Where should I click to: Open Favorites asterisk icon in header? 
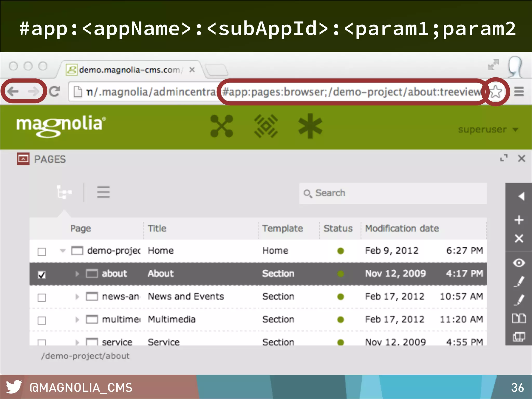pyautogui.click(x=310, y=126)
